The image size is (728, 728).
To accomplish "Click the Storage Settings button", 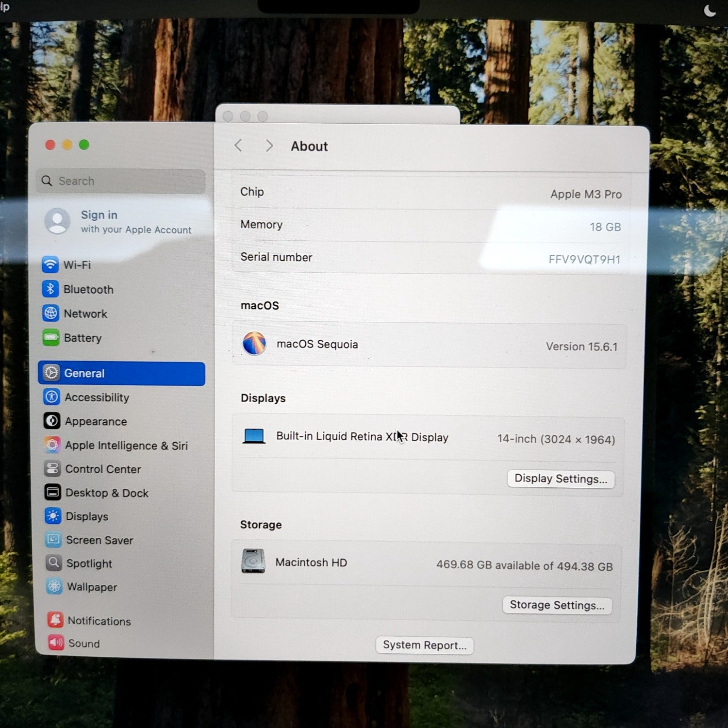I will click(x=557, y=605).
